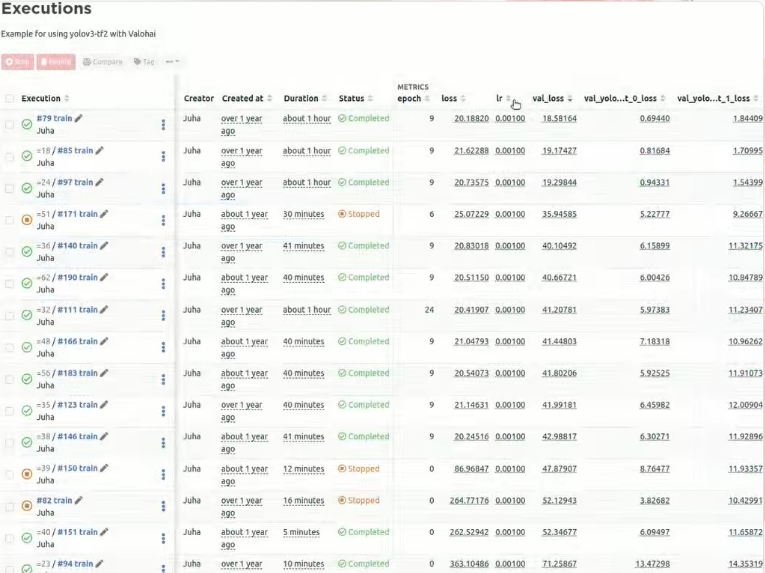
Task: Open three-dot actions menu for #85 train
Action: click(163, 156)
